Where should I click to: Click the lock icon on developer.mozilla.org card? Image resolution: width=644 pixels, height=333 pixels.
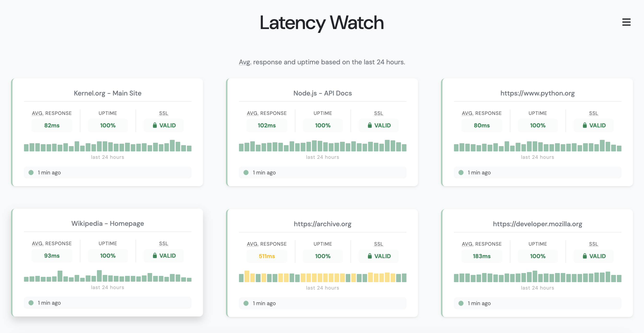(x=585, y=256)
